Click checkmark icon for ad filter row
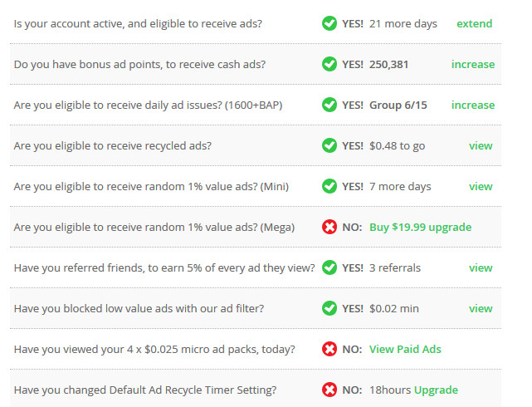 pos(329,308)
